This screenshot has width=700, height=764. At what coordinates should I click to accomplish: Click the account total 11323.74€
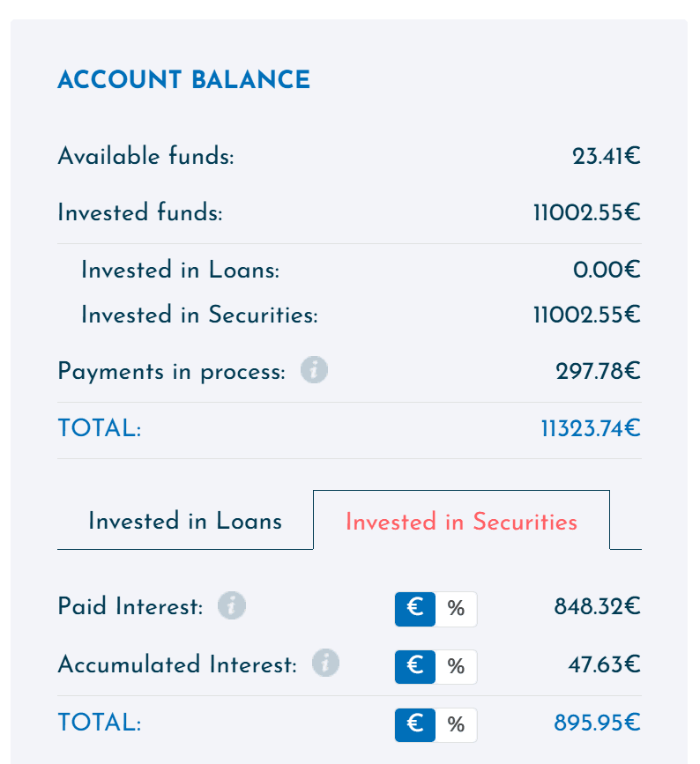[591, 429]
